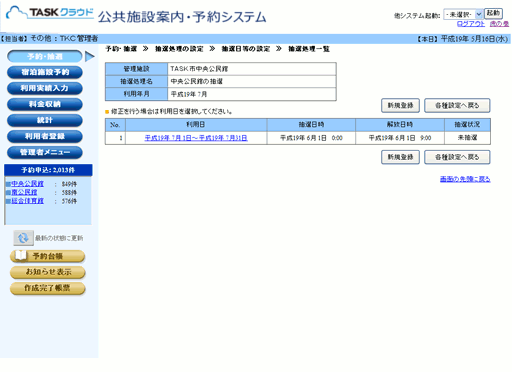This screenshot has width=512, height=372.
Task: Click the 平成19年 7月 usage month value
Action: (x=189, y=94)
